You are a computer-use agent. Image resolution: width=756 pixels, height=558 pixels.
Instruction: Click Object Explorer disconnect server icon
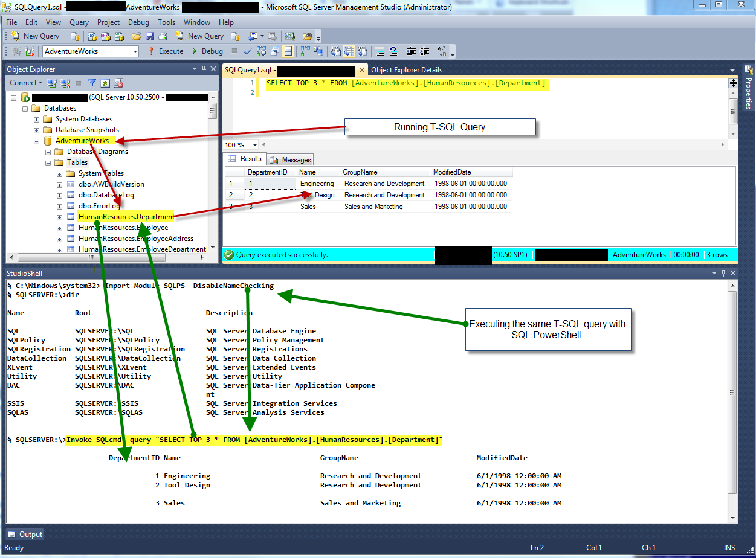65,83
